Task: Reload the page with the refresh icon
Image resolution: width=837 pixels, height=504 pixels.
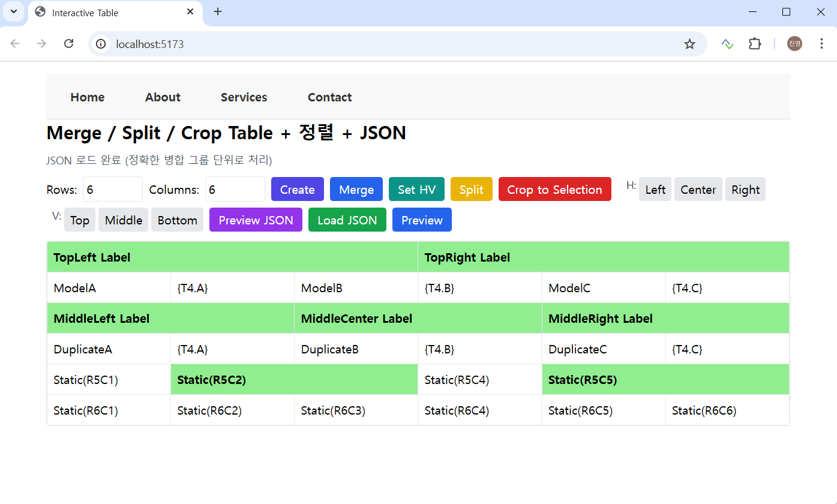Action: (69, 44)
